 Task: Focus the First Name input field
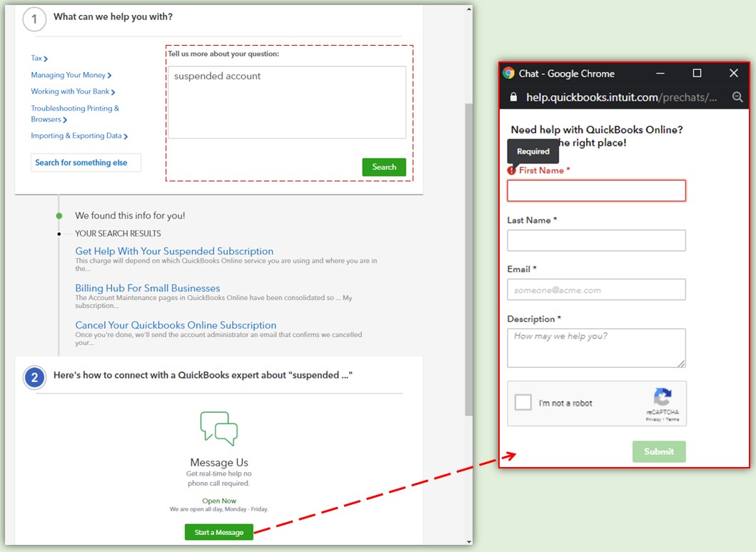pos(596,191)
